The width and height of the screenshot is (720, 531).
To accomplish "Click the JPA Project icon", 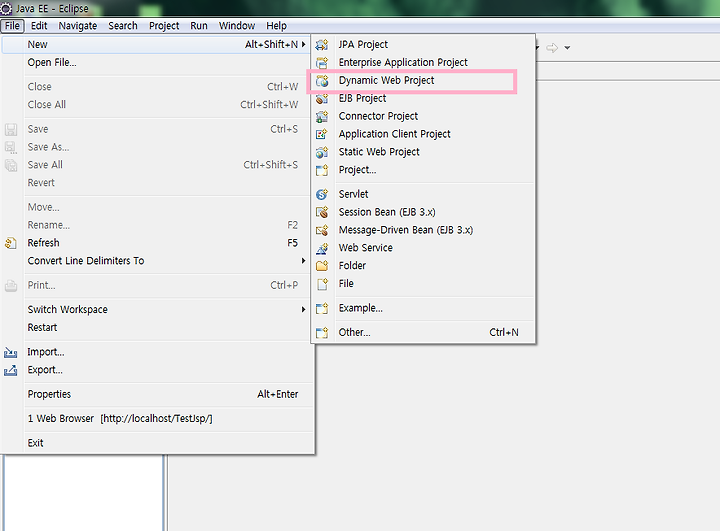I will tap(322, 45).
